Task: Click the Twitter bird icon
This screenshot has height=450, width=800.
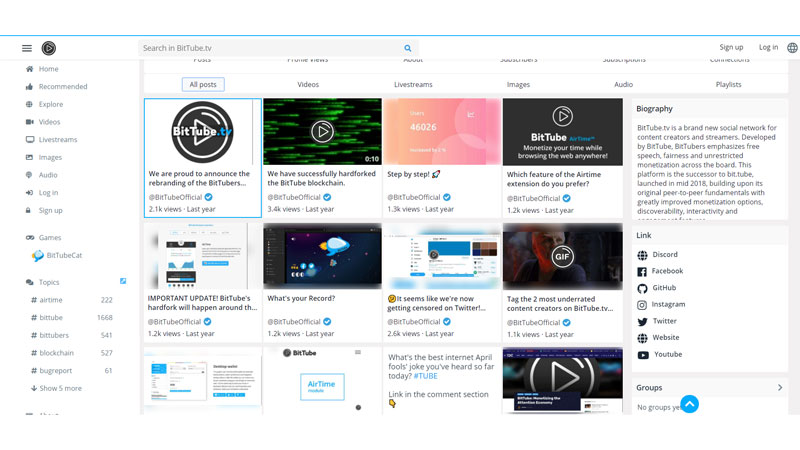Action: [x=642, y=321]
